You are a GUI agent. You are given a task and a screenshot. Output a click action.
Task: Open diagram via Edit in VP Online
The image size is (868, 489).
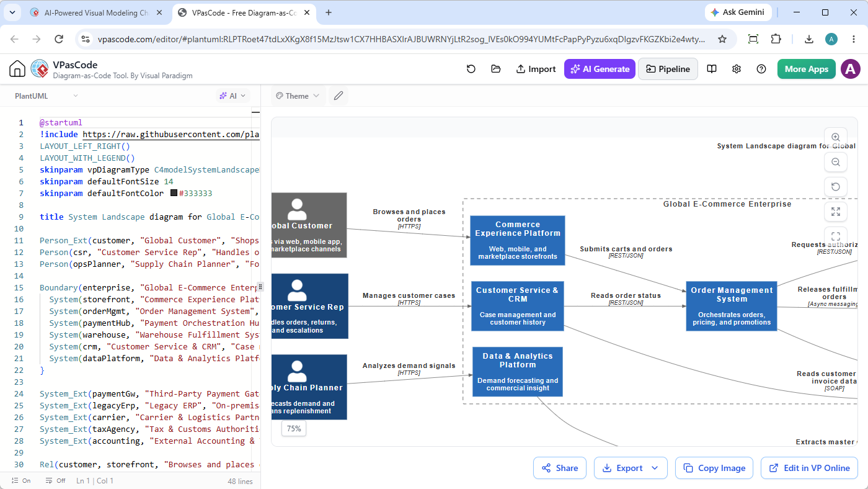[x=809, y=468]
